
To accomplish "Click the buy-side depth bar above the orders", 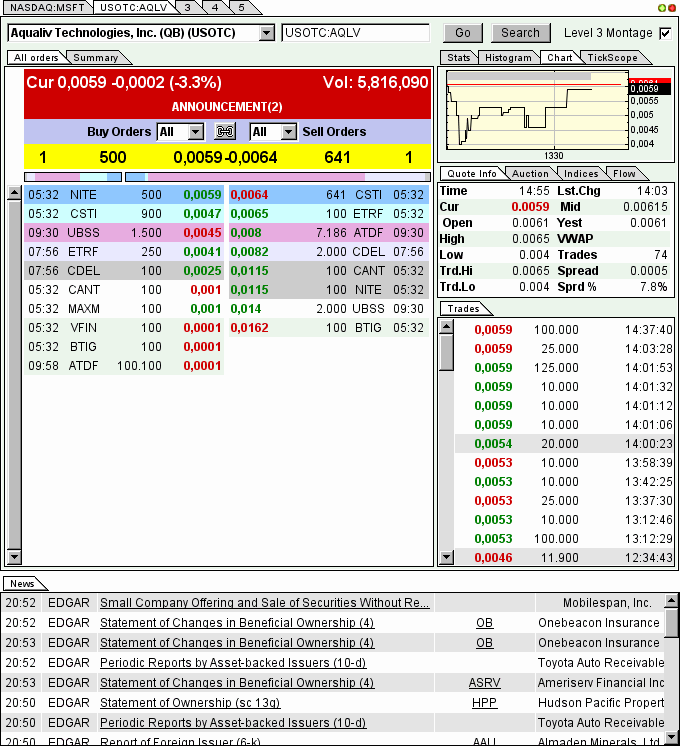I will [x=73, y=177].
